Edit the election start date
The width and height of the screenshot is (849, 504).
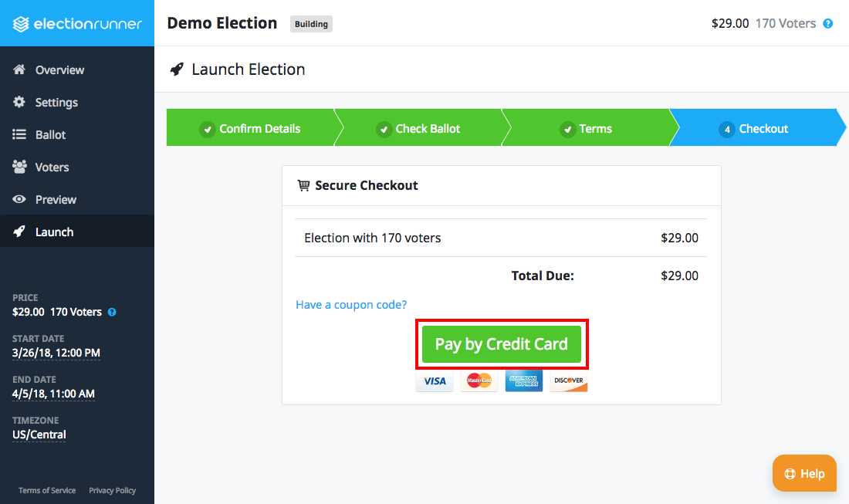56,353
